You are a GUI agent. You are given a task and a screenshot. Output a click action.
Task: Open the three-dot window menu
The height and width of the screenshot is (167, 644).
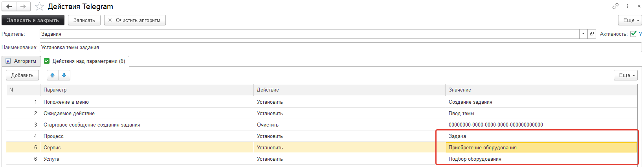point(627,6)
